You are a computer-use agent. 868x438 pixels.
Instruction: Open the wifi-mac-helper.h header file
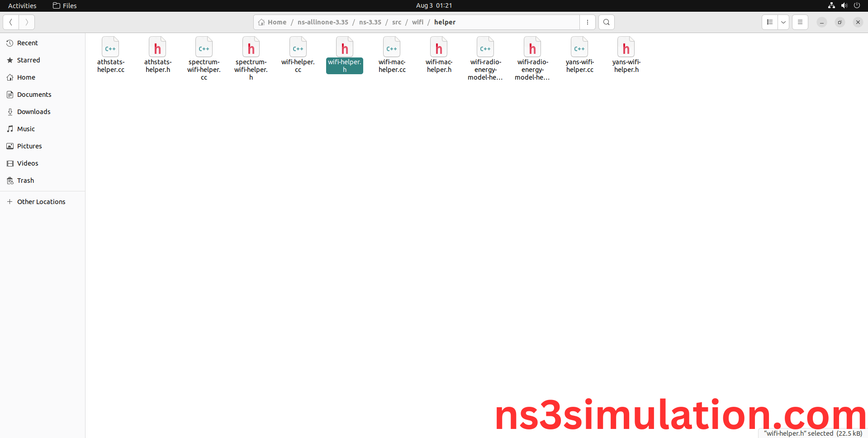[438, 54]
